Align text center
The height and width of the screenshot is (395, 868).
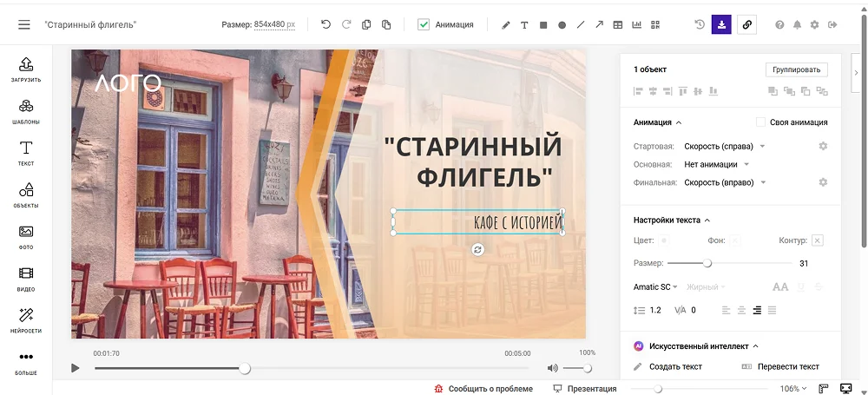click(742, 310)
